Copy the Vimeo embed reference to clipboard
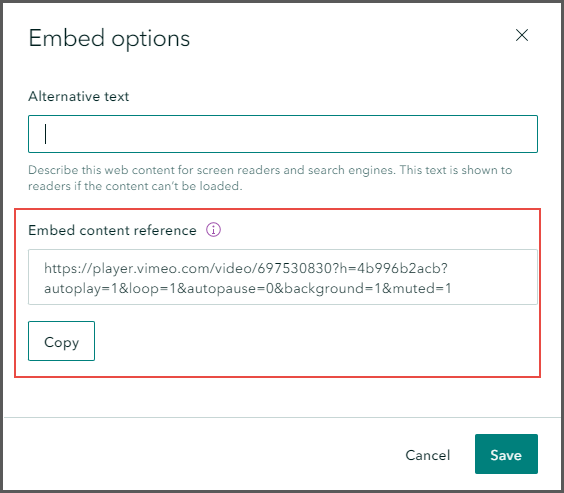The height and width of the screenshot is (493, 564). tap(62, 341)
